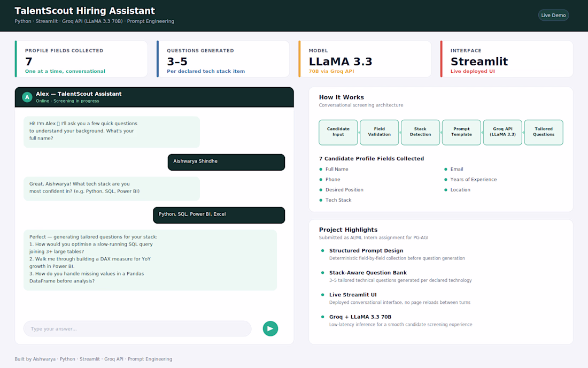
Task: Click the 'Live Streamlit UI' highlight
Action: point(353,295)
